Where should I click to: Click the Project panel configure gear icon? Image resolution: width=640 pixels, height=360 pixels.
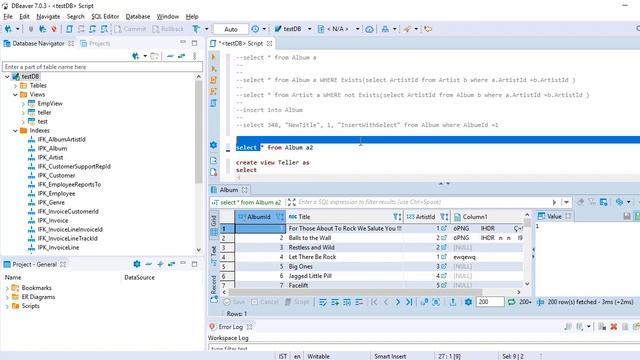(x=137, y=264)
